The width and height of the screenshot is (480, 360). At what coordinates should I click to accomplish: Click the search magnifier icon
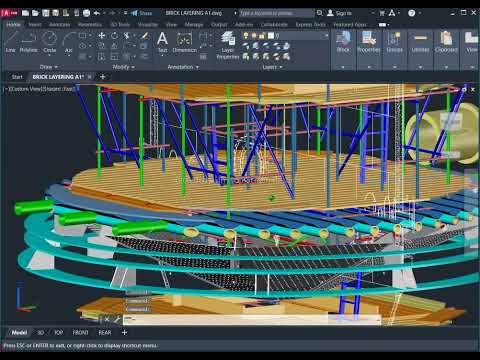319,13
